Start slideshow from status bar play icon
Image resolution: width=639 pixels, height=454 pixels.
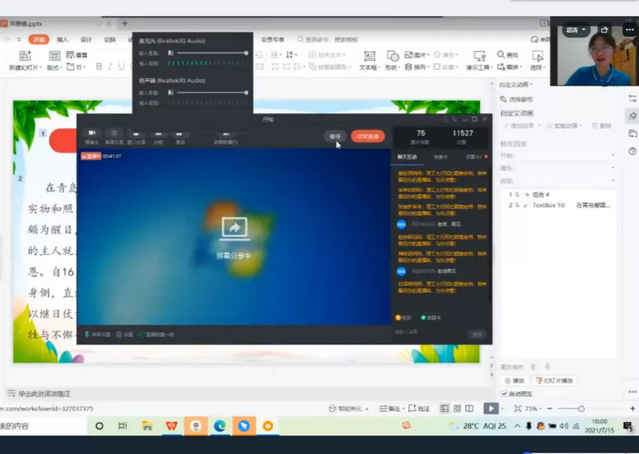point(491,408)
